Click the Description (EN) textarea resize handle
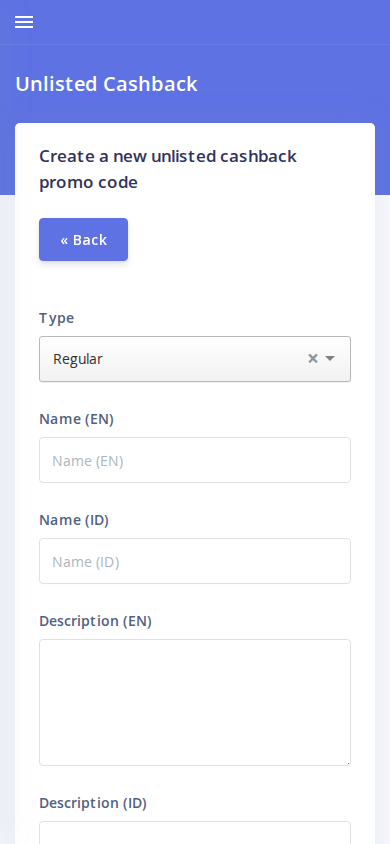Viewport: 390px width, 844px height. coord(347,762)
